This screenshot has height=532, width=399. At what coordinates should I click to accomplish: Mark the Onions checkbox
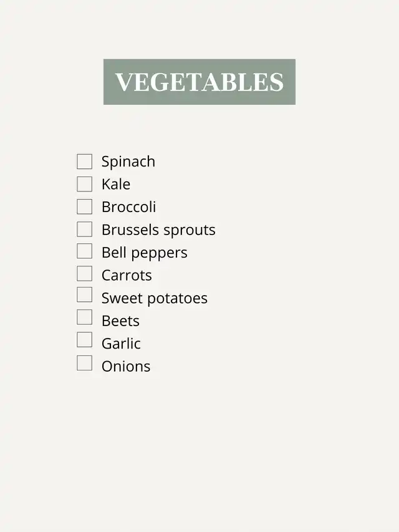pos(85,363)
